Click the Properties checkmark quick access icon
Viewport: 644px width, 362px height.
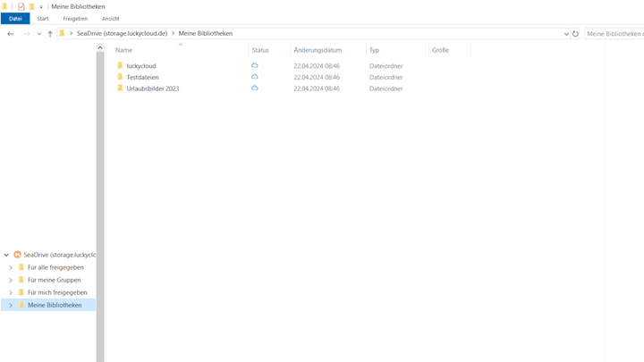(21, 6)
